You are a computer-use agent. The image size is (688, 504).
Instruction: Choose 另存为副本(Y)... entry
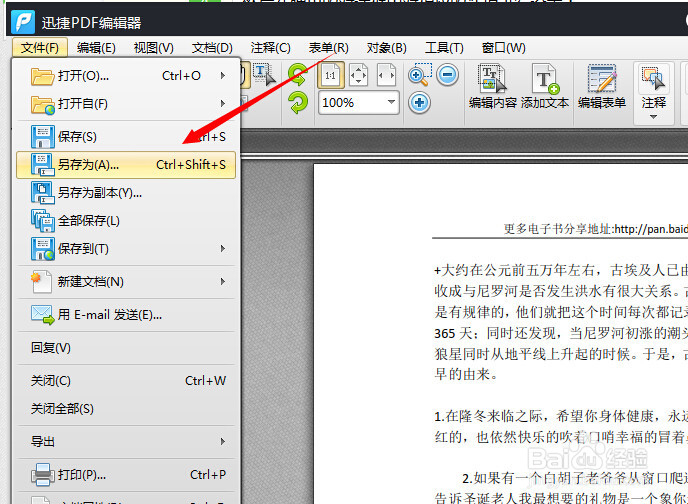(126, 193)
